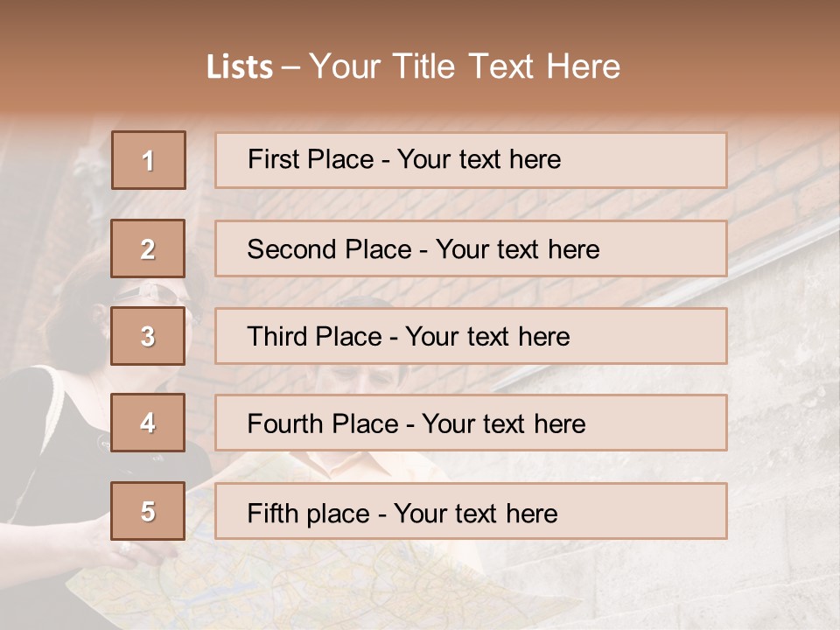Select the number 3 box

[x=148, y=336]
